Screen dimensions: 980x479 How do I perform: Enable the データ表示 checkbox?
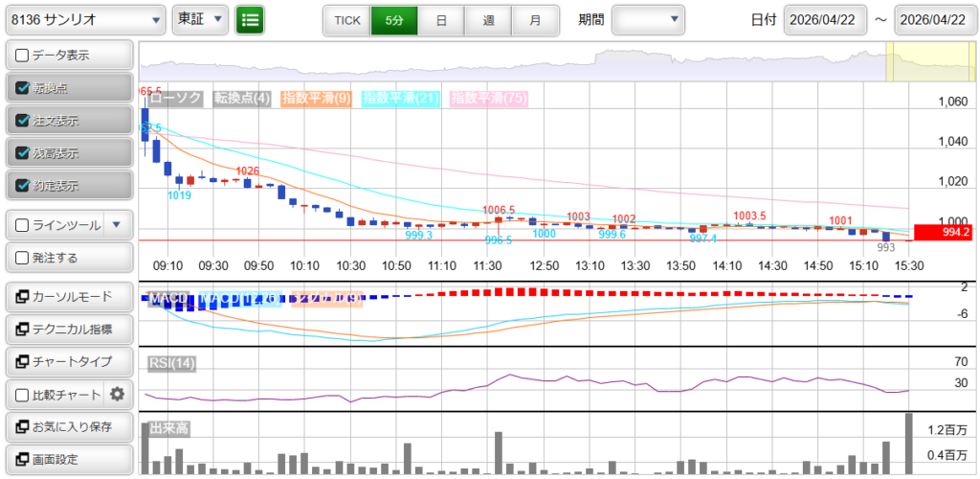tap(23, 56)
